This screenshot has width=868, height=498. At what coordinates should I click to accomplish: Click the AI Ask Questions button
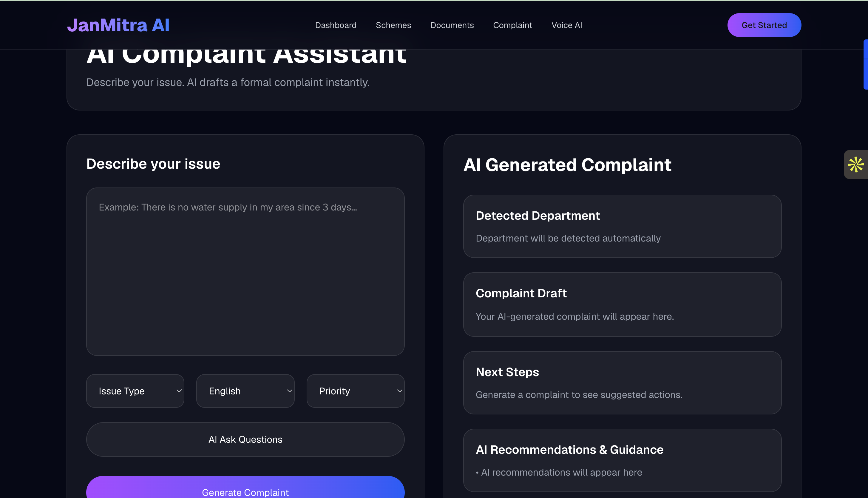click(245, 439)
